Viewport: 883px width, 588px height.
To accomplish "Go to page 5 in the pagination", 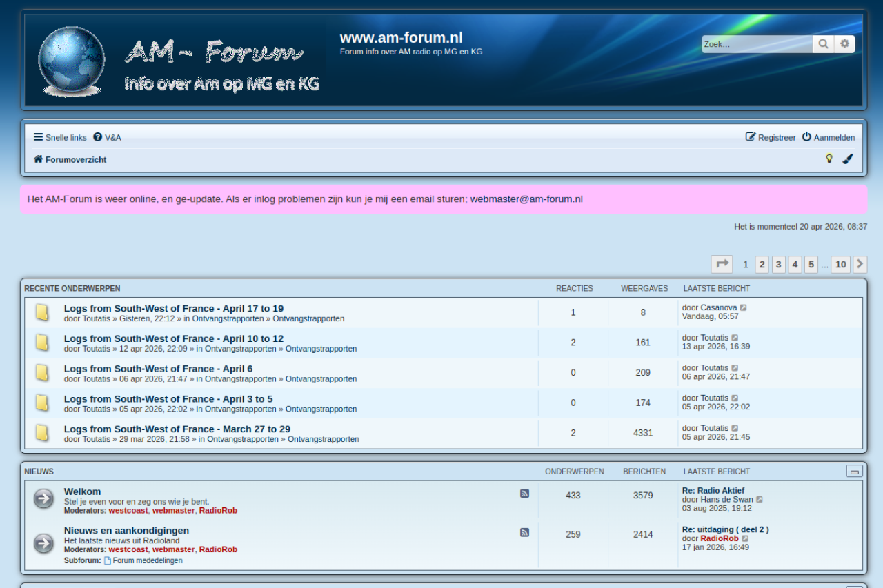I will tap(811, 264).
